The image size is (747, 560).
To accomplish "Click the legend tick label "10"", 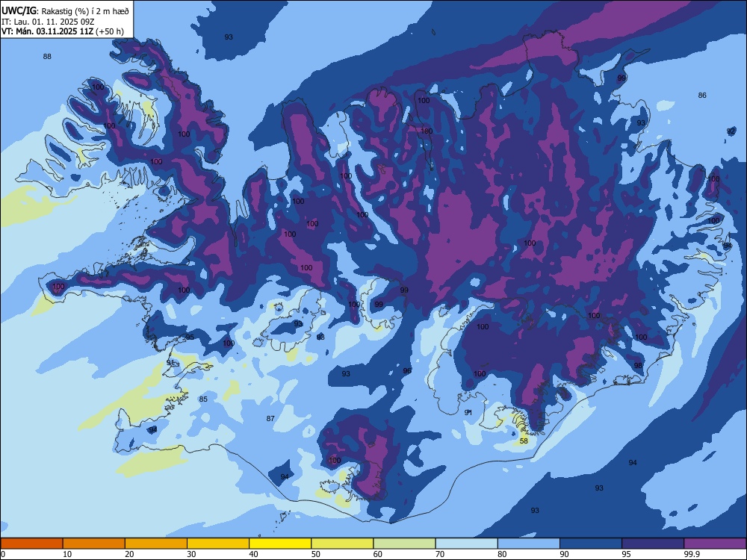I will click(x=67, y=554).
